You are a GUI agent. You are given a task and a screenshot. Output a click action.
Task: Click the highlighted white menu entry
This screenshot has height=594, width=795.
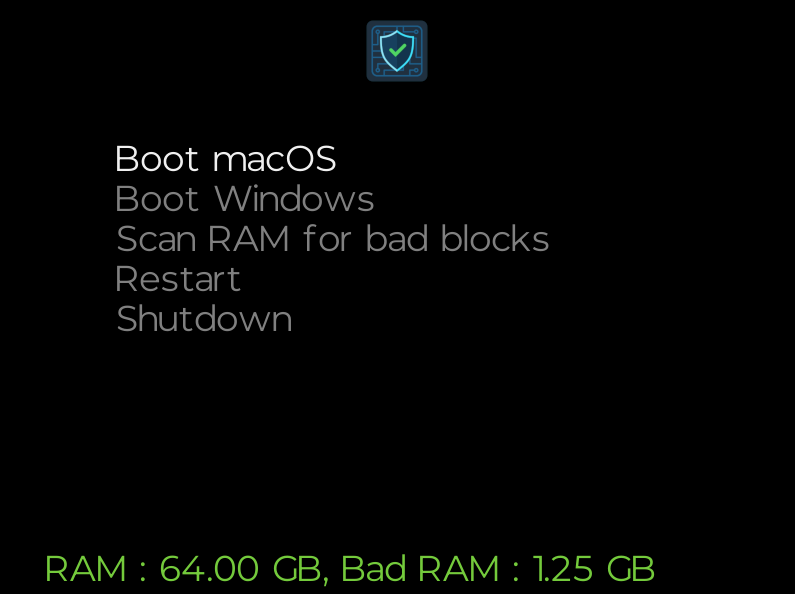(225, 159)
